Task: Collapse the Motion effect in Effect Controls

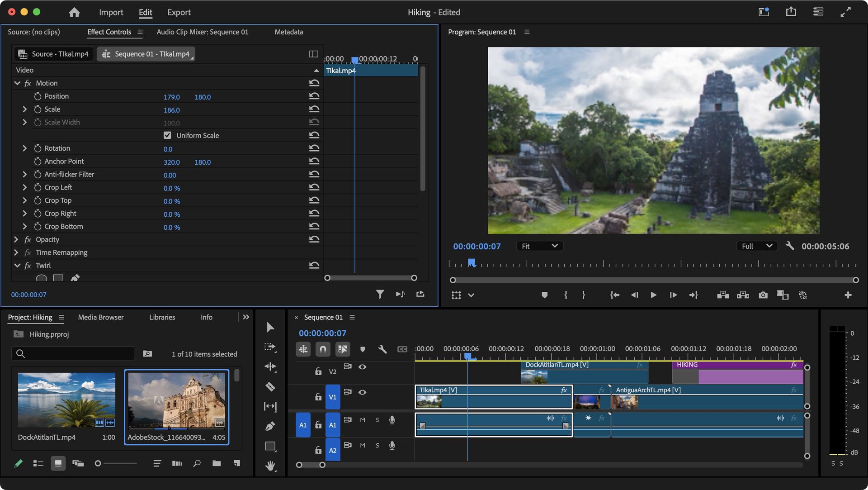Action: point(18,83)
